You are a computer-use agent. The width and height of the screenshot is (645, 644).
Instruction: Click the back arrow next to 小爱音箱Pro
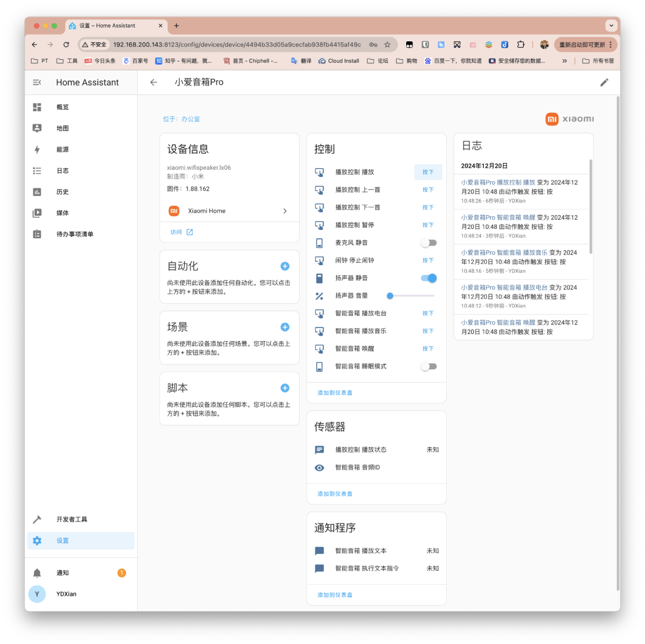click(153, 82)
